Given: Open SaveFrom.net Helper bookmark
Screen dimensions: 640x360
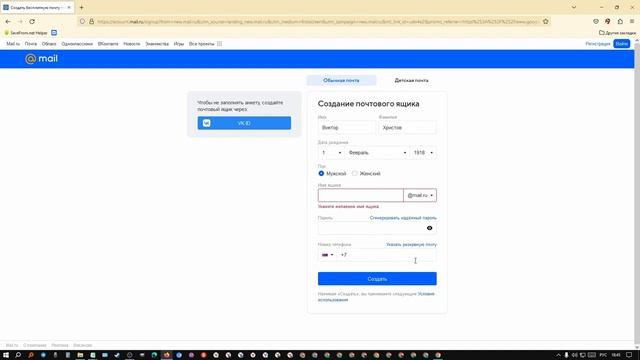Looking at the screenshot, I should pyautogui.click(x=25, y=33).
